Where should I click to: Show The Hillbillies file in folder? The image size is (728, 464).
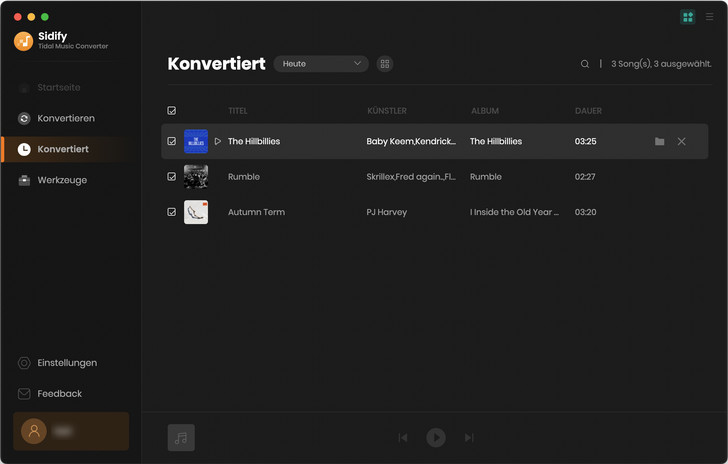[659, 141]
